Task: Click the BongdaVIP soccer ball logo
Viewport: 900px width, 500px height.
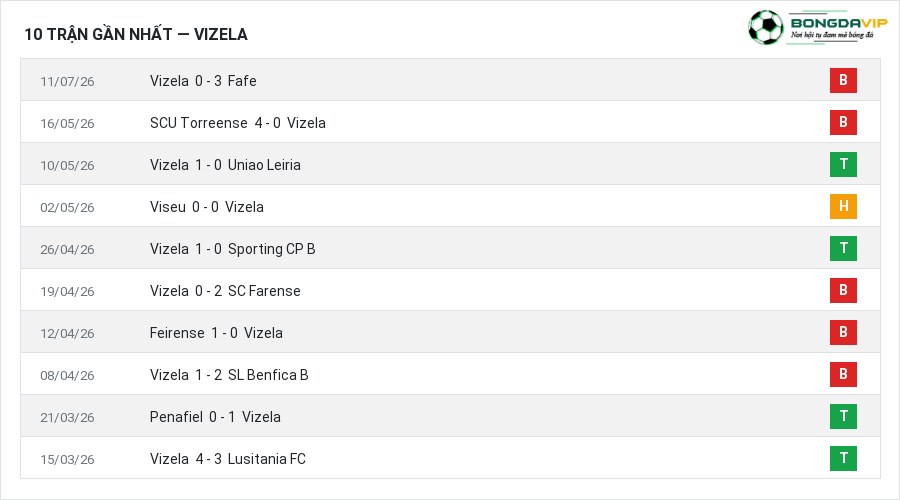Action: [x=766, y=28]
